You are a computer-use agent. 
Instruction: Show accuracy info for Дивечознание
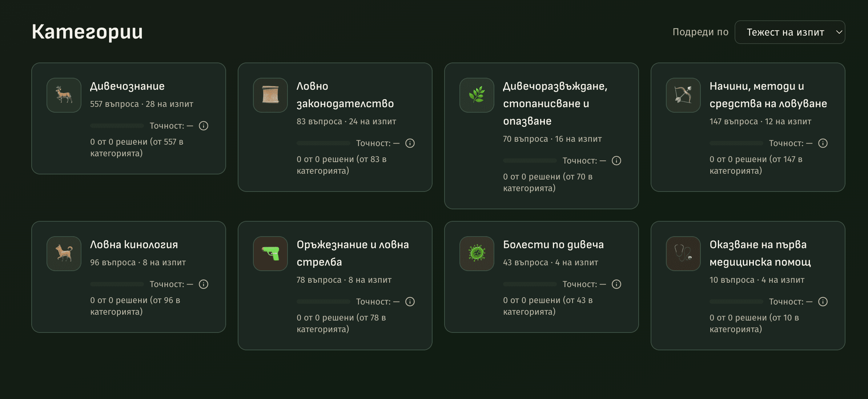204,126
